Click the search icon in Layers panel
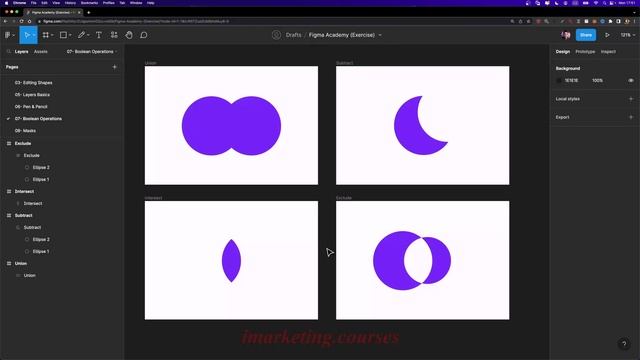Image resolution: width=640 pixels, height=360 pixels. [x=9, y=52]
